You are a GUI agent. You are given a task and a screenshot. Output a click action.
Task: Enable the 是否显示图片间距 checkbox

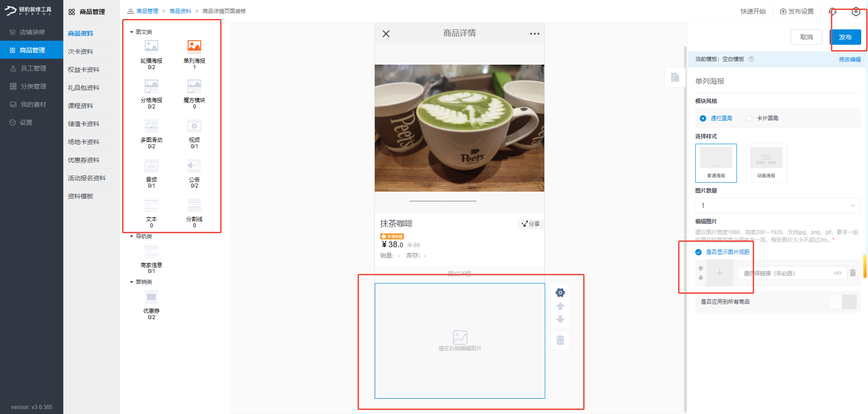click(x=698, y=252)
